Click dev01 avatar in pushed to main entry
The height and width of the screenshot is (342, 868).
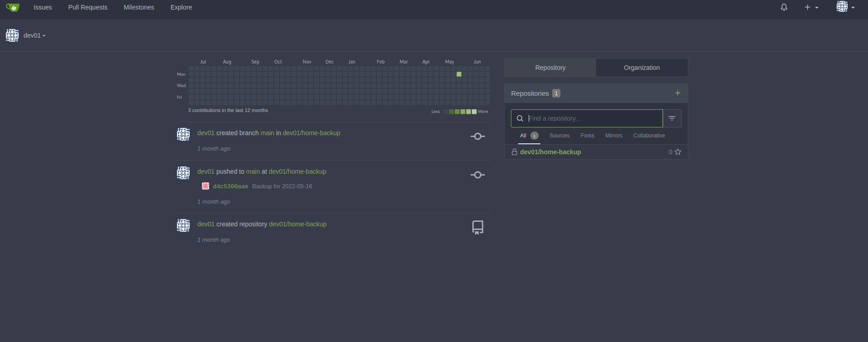[x=183, y=173]
